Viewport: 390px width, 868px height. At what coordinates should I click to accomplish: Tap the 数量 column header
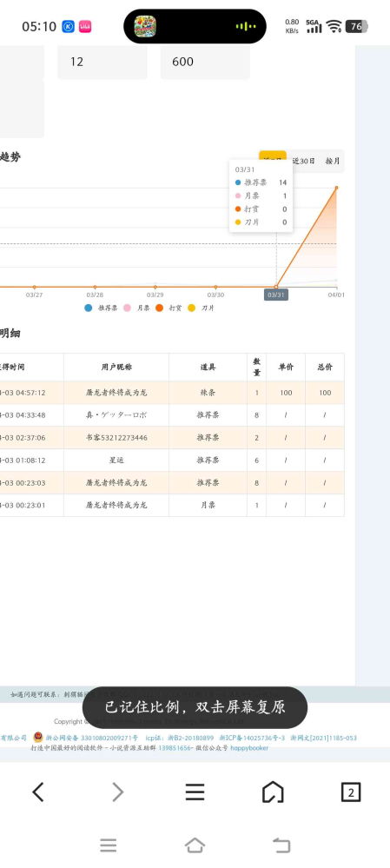click(x=257, y=367)
